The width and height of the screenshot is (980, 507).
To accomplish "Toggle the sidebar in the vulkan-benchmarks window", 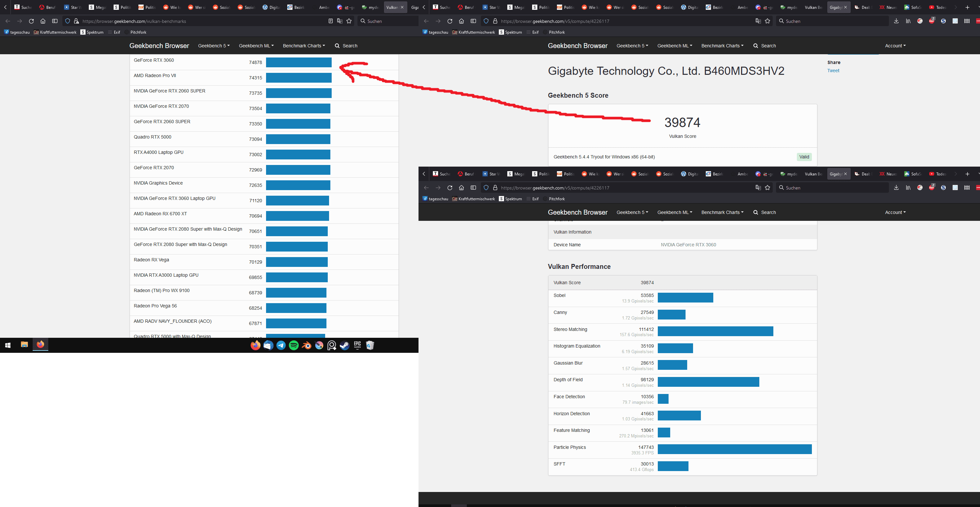I will (55, 21).
